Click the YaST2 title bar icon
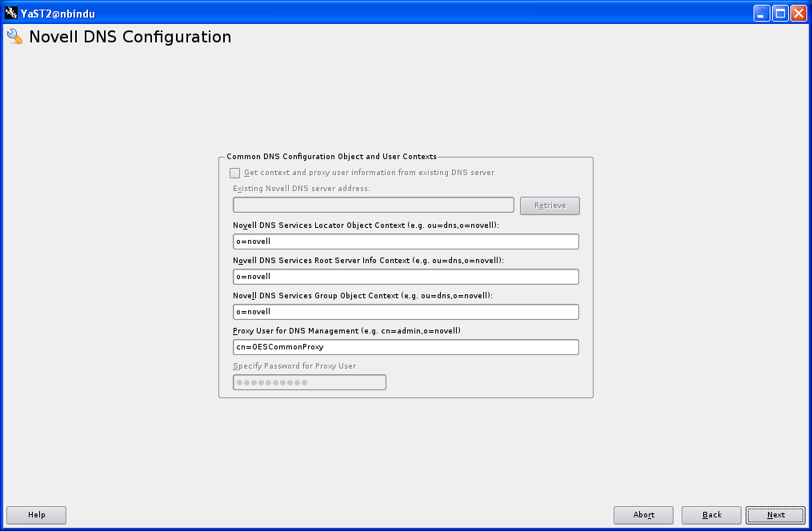812x531 pixels. [x=11, y=13]
